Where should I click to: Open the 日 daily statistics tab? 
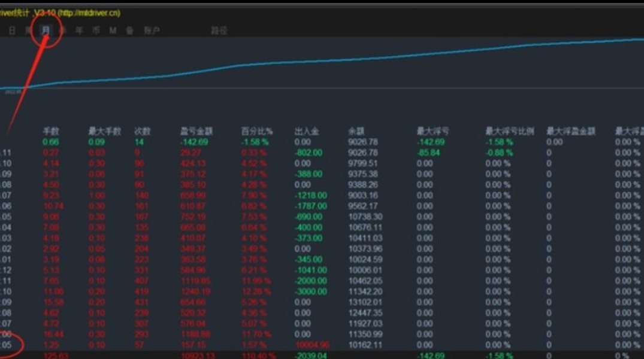click(12, 31)
